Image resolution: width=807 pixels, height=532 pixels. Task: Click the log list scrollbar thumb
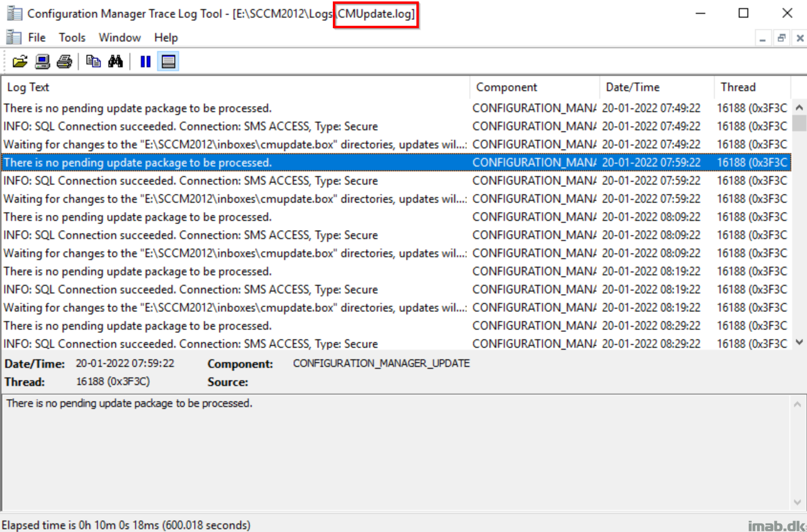pos(799,123)
